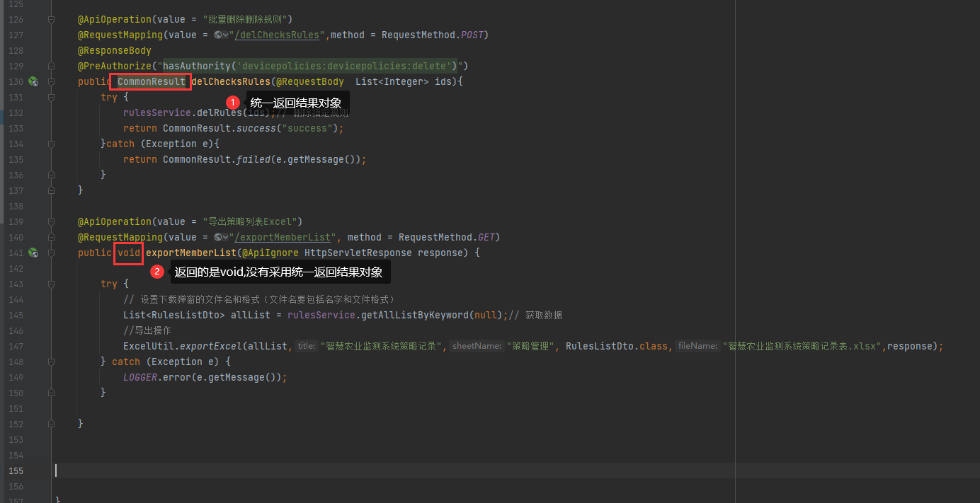Click the URL globe icon before /delChecksRules

[218, 34]
